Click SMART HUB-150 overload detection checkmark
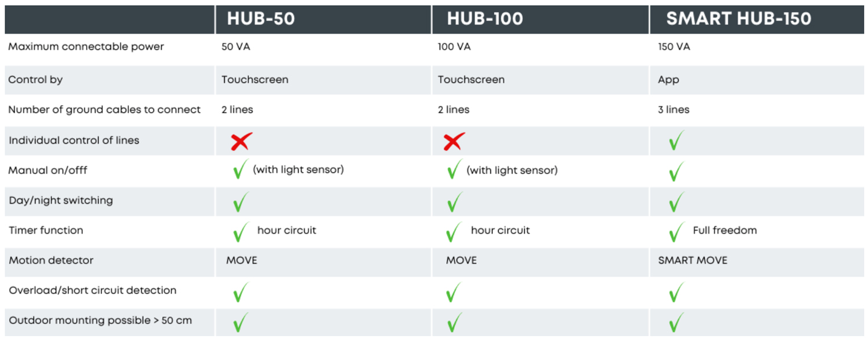 (x=675, y=292)
